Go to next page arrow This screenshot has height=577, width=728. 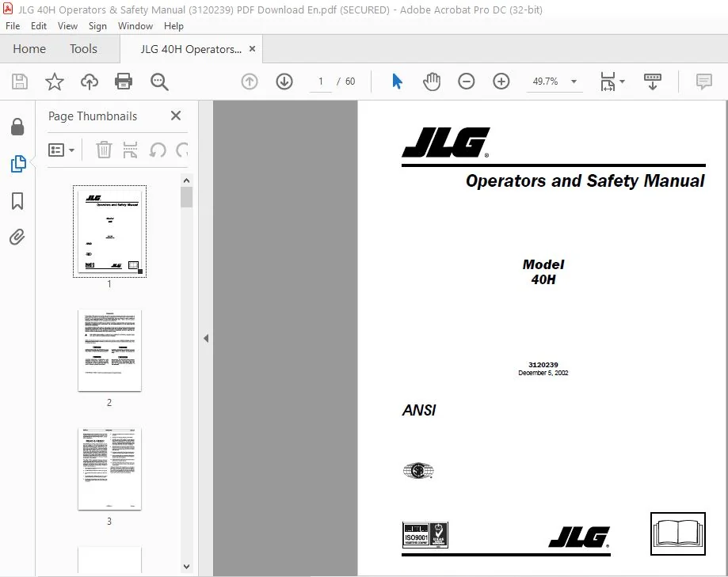tap(284, 82)
